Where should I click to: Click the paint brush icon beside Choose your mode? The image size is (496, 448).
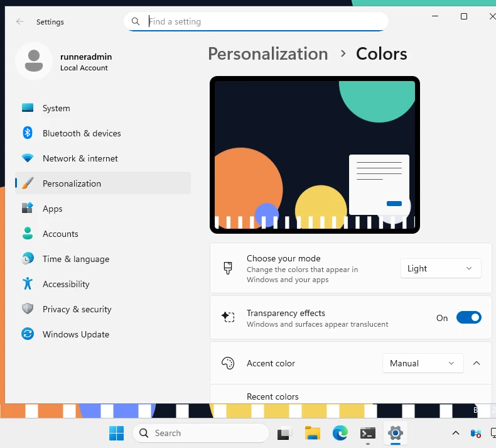click(228, 268)
